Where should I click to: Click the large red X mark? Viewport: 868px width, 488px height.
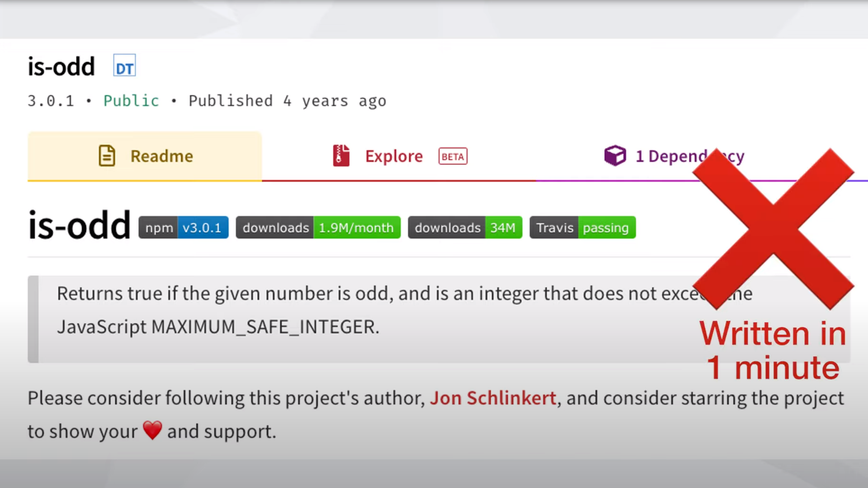[773, 229]
